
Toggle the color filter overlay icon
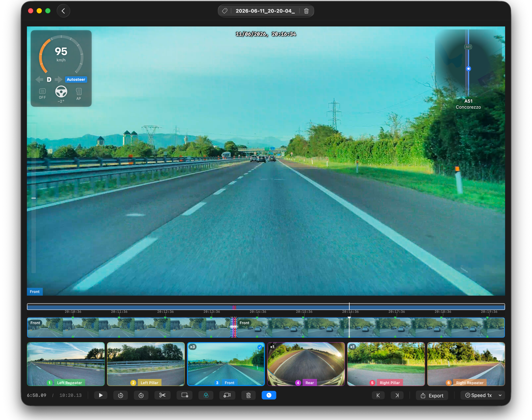206,395
